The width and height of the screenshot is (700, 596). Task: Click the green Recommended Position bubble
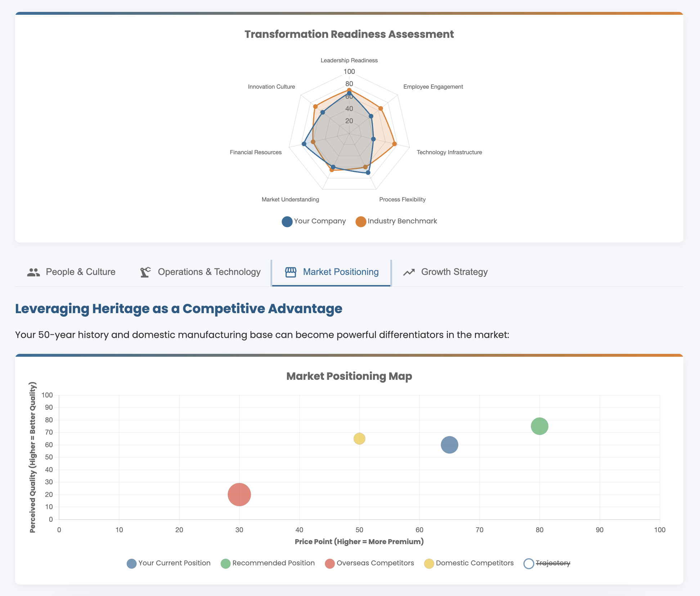(x=539, y=426)
